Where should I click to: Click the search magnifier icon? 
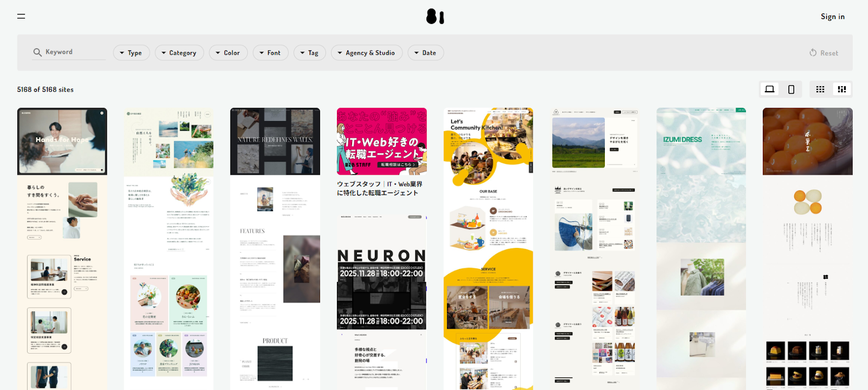[x=37, y=52]
